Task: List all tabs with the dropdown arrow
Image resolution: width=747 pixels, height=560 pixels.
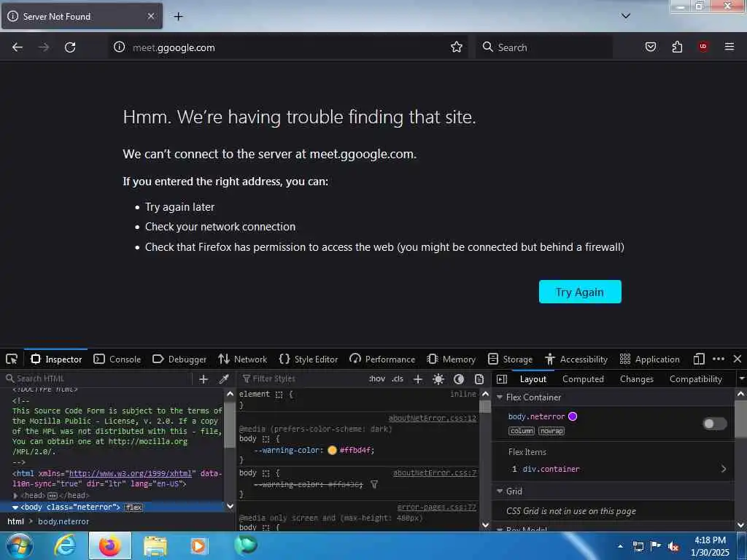Action: (x=626, y=16)
